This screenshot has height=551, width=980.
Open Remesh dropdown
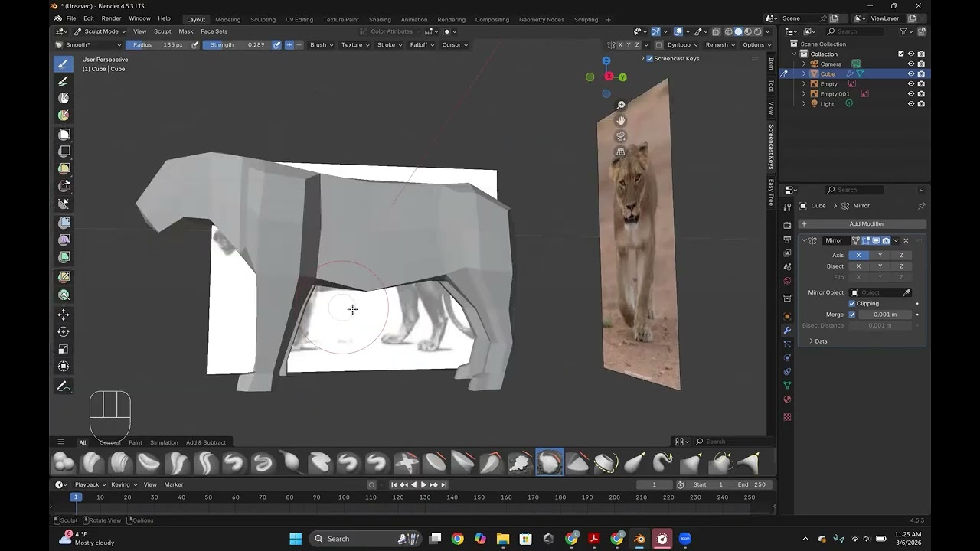point(720,44)
